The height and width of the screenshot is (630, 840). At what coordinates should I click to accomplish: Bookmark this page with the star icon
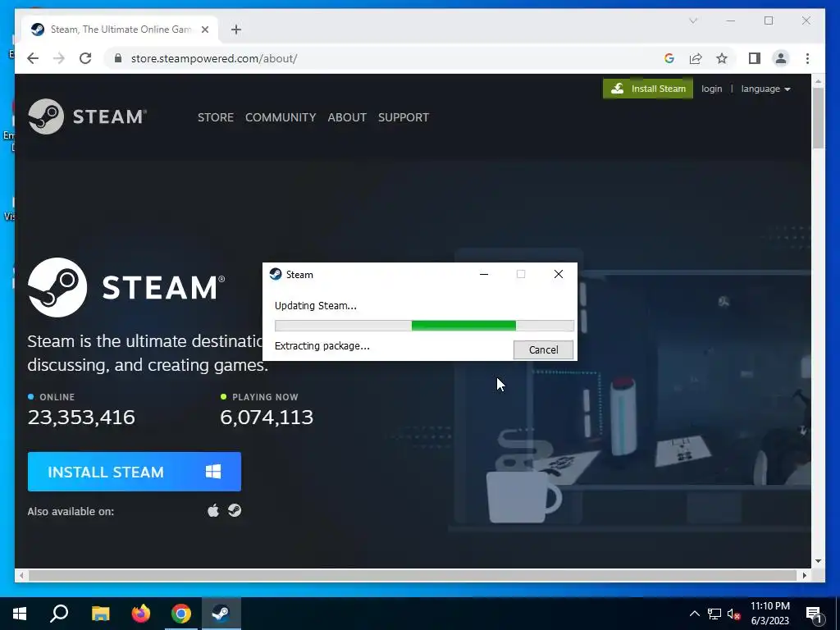point(722,58)
